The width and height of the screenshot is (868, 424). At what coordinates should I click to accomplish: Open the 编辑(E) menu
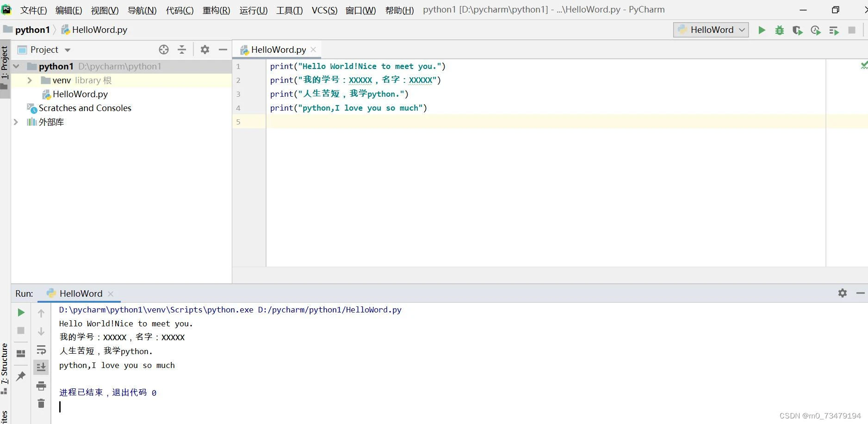(68, 10)
